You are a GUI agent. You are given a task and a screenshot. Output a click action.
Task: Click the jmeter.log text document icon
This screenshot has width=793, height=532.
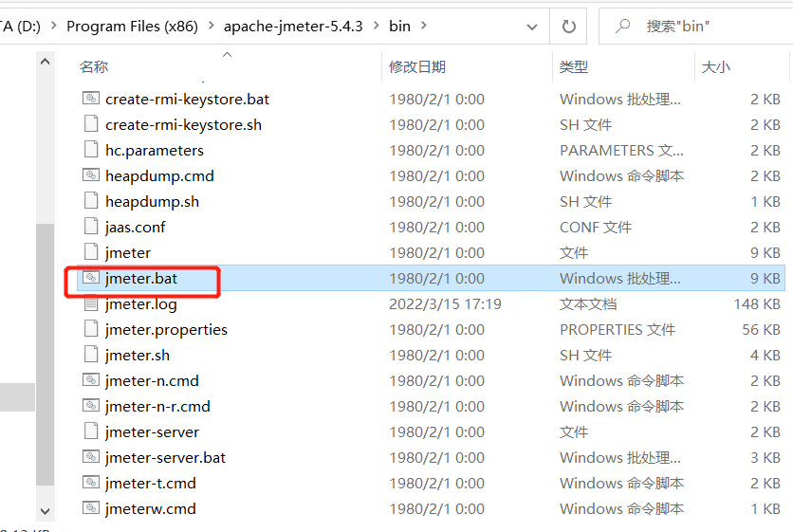click(91, 303)
